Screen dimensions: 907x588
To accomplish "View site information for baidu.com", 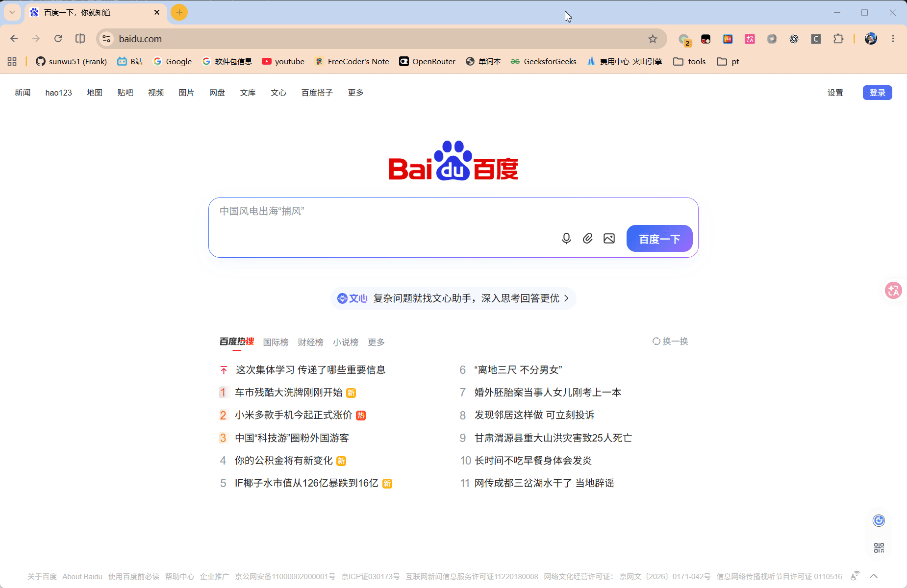I will (x=106, y=39).
